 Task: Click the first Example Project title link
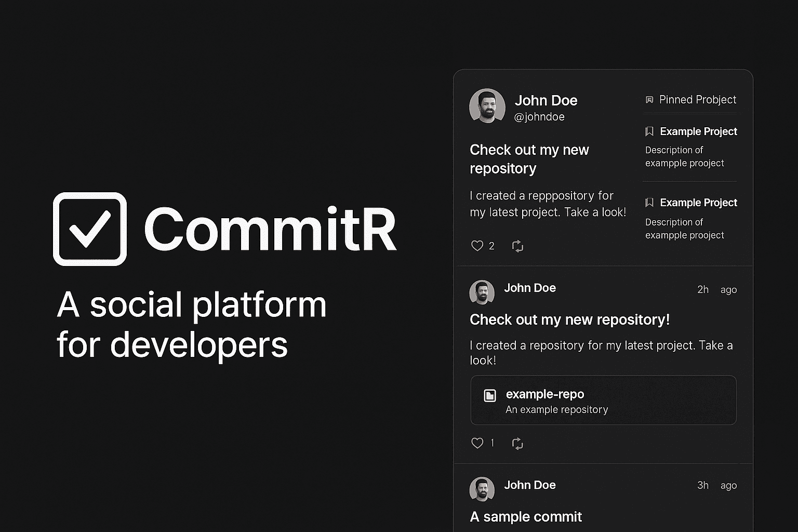pos(698,131)
